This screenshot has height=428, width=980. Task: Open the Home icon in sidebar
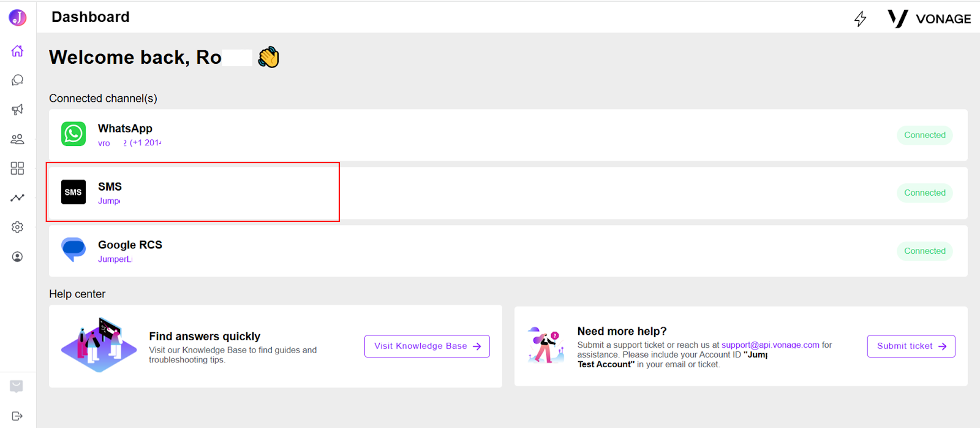tap(17, 51)
